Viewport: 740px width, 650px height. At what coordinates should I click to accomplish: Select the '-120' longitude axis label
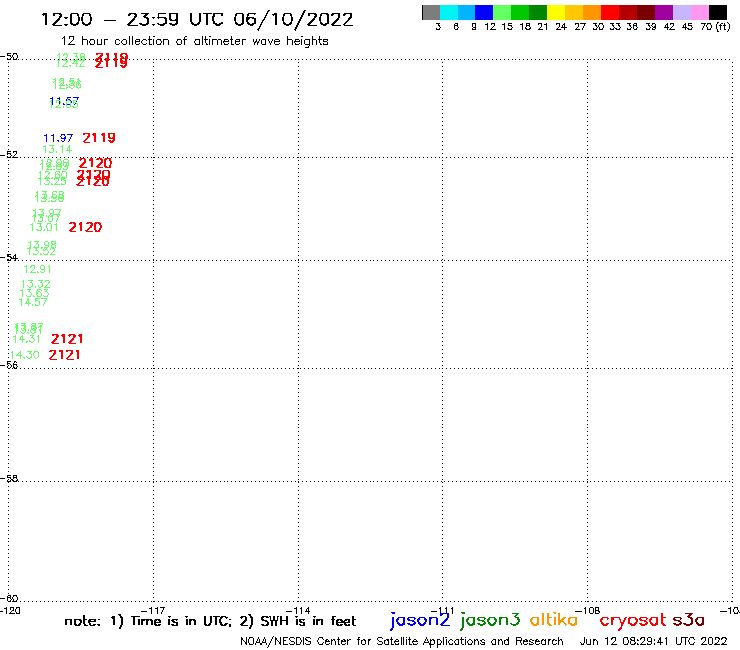pos(10,610)
